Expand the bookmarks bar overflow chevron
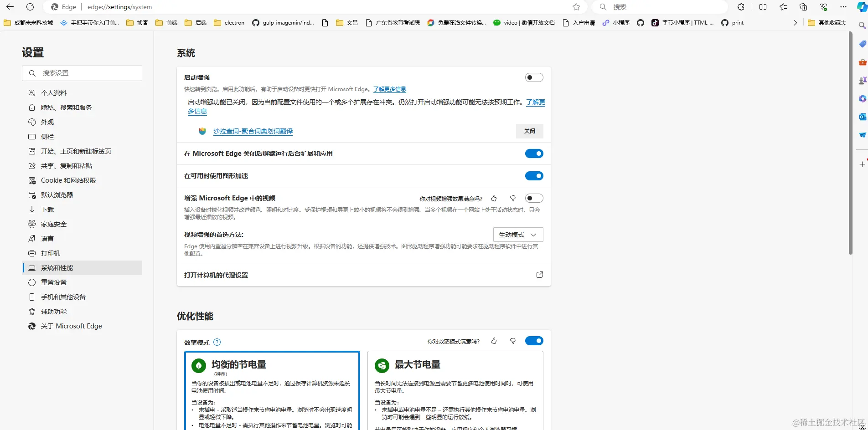The width and height of the screenshot is (868, 430). [x=796, y=23]
